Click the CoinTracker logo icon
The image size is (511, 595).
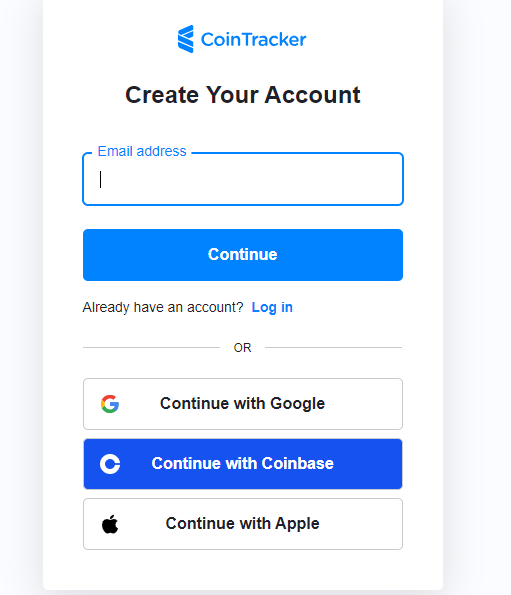pyautogui.click(x=186, y=39)
